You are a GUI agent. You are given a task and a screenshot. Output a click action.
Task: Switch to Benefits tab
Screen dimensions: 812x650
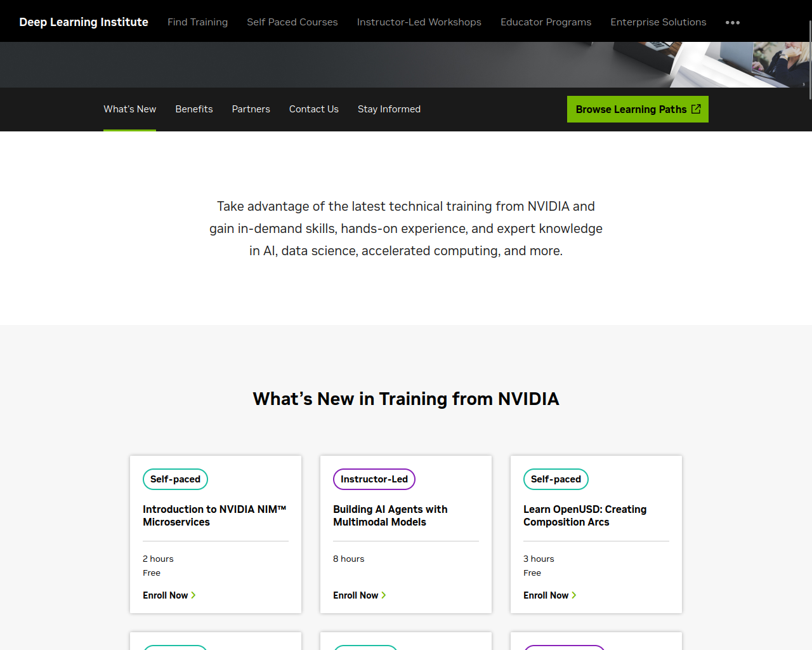coord(194,109)
